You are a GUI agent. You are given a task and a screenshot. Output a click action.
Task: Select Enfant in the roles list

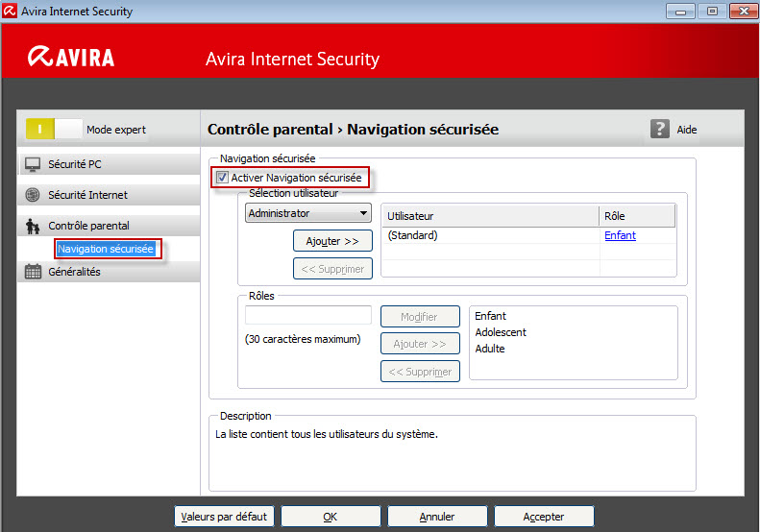[x=491, y=316]
